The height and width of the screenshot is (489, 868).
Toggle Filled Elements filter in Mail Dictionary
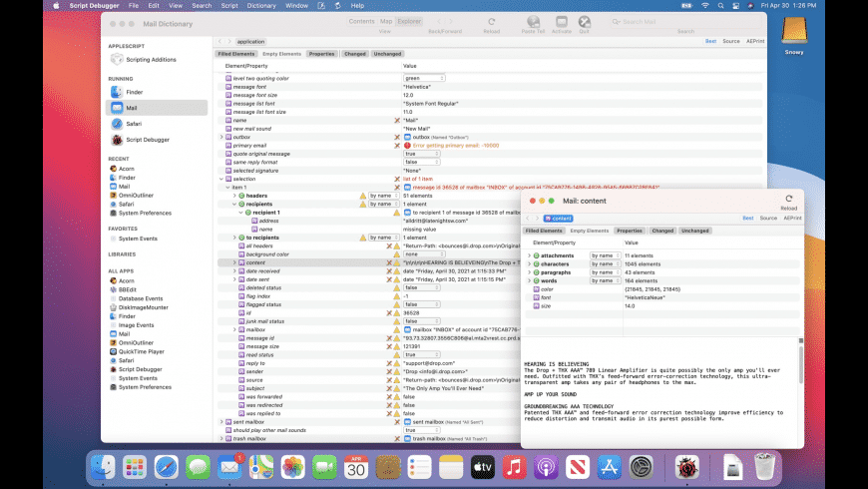pyautogui.click(x=236, y=54)
